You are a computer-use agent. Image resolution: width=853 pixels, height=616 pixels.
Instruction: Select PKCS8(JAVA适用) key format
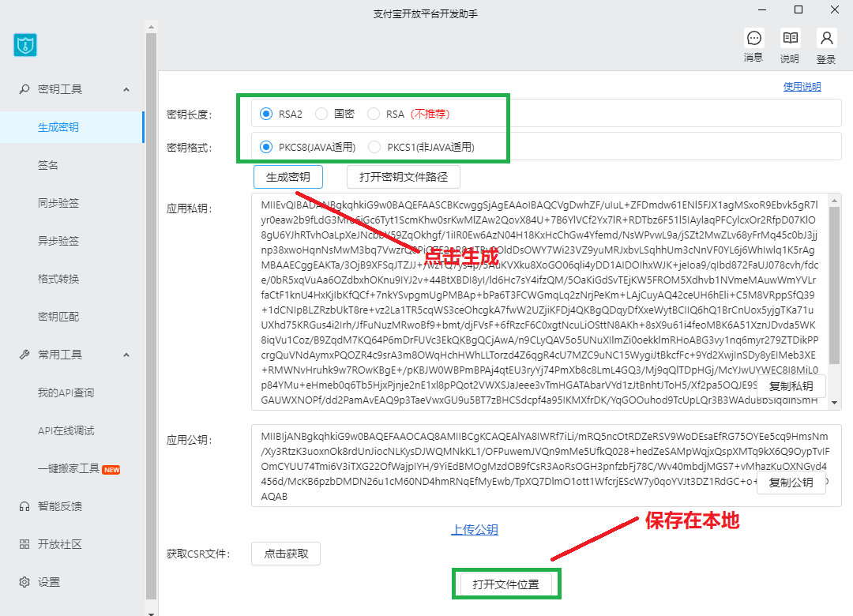coord(266,147)
